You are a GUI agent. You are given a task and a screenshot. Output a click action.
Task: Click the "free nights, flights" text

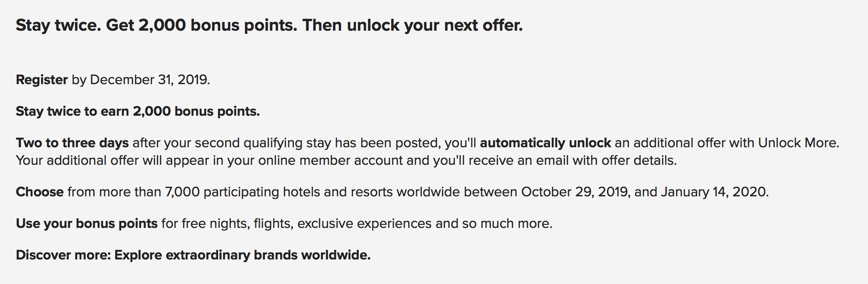pyautogui.click(x=237, y=224)
